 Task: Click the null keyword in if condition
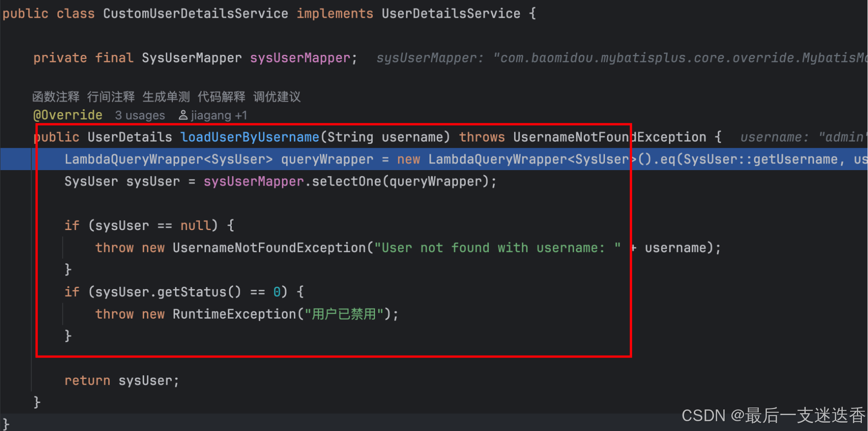coord(196,226)
